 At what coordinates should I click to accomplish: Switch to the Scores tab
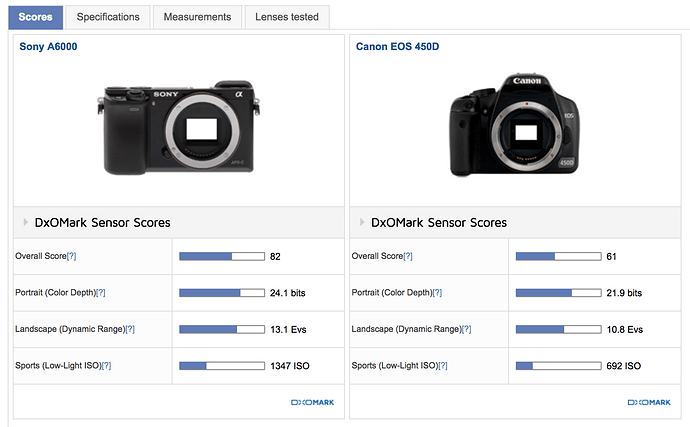coord(36,17)
